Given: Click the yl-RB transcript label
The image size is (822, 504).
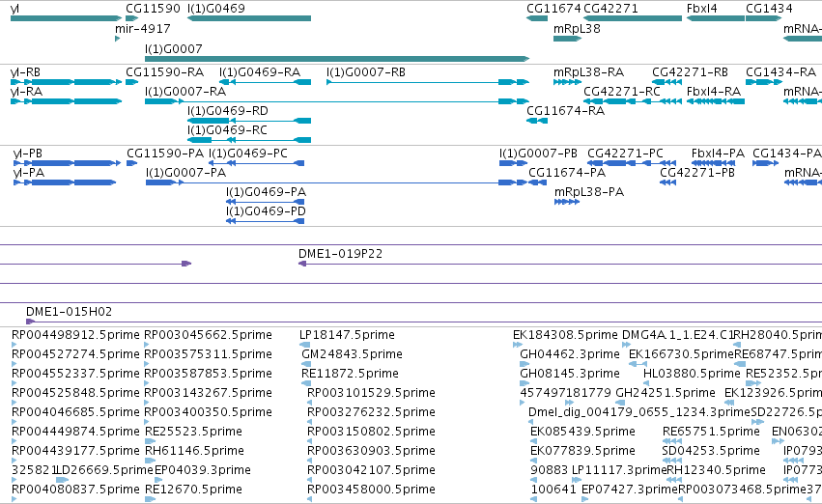Looking at the screenshot, I should tap(25, 72).
